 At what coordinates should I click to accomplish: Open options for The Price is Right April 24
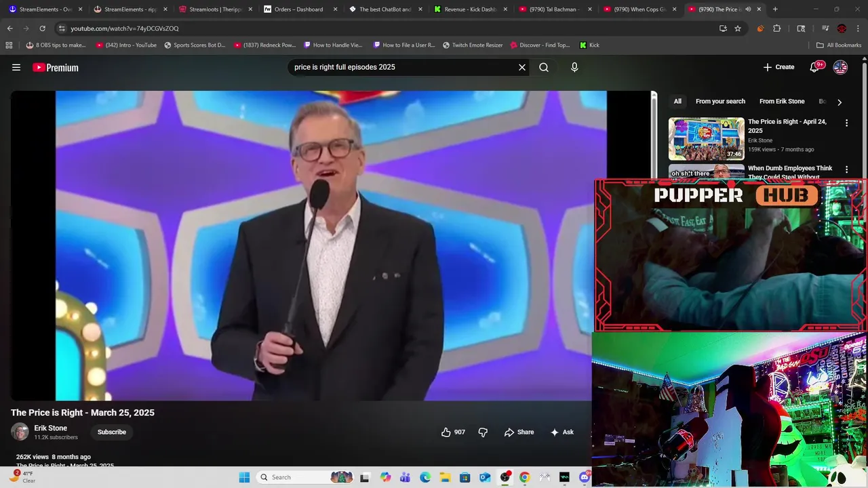tap(846, 123)
